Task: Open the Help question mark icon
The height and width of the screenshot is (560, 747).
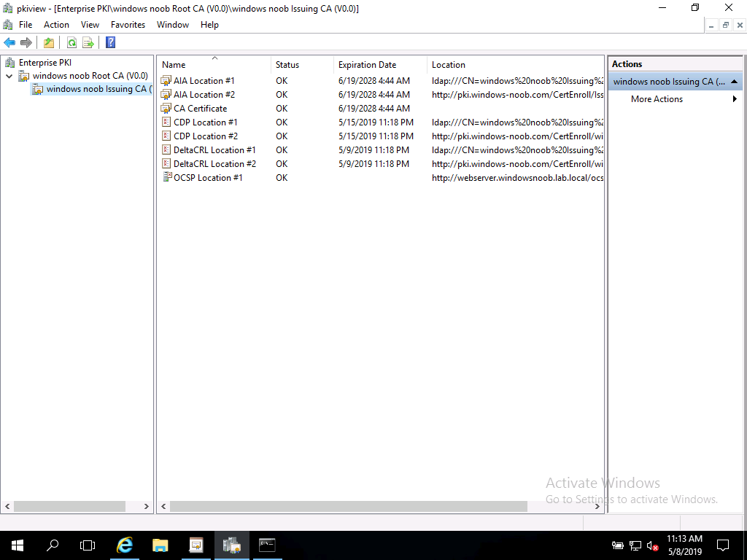Action: point(111,43)
